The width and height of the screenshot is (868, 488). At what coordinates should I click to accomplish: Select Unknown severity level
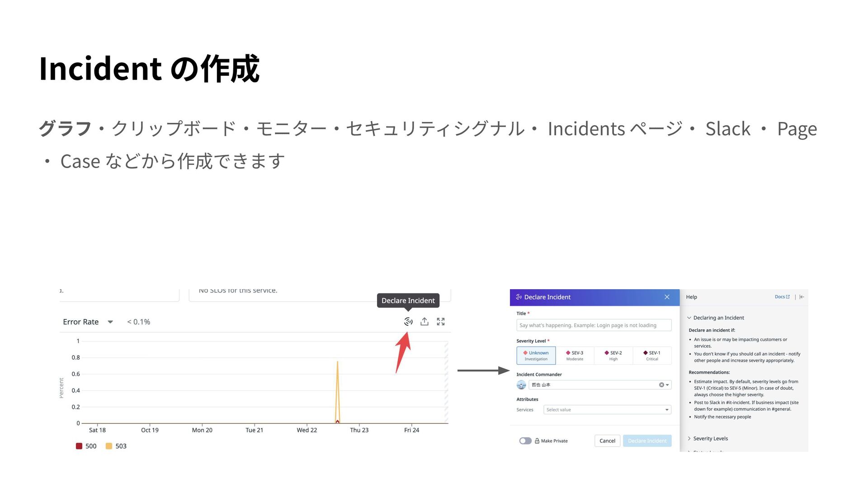tap(536, 356)
